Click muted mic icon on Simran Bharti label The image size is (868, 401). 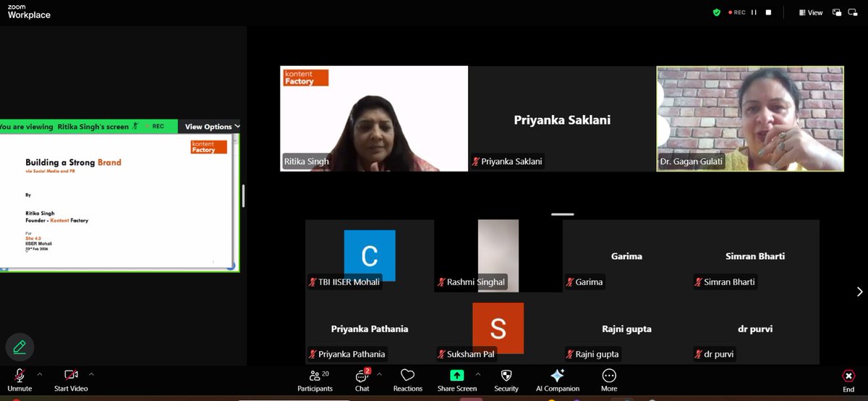click(x=699, y=282)
